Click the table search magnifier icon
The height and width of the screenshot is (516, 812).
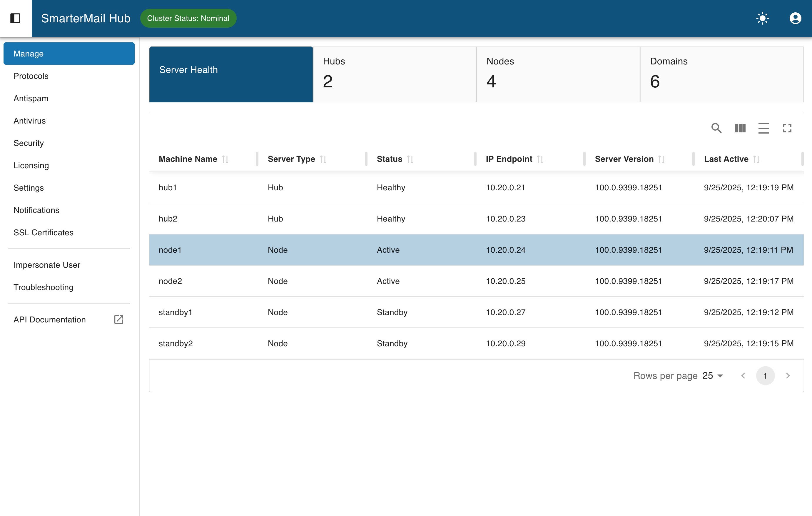pos(716,128)
